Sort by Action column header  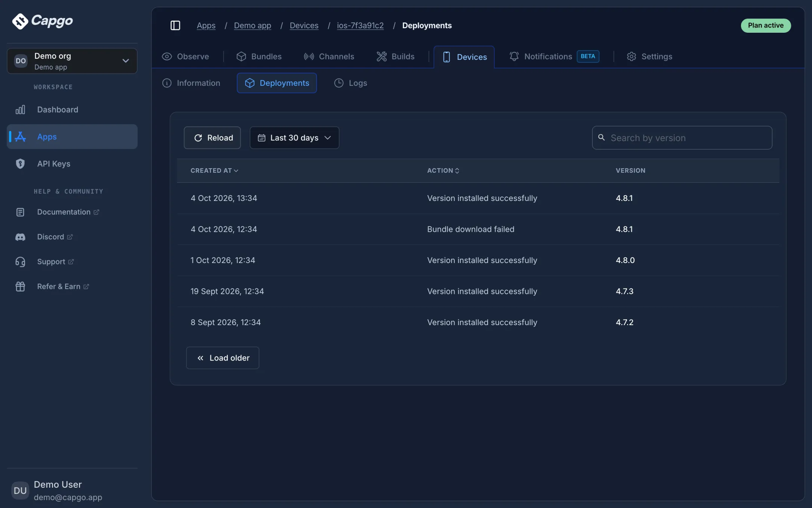443,170
